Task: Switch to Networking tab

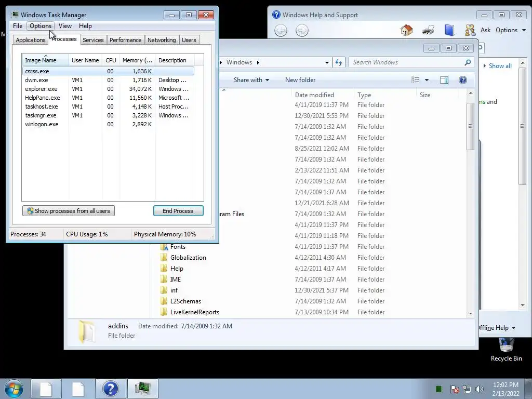Action: tap(162, 40)
